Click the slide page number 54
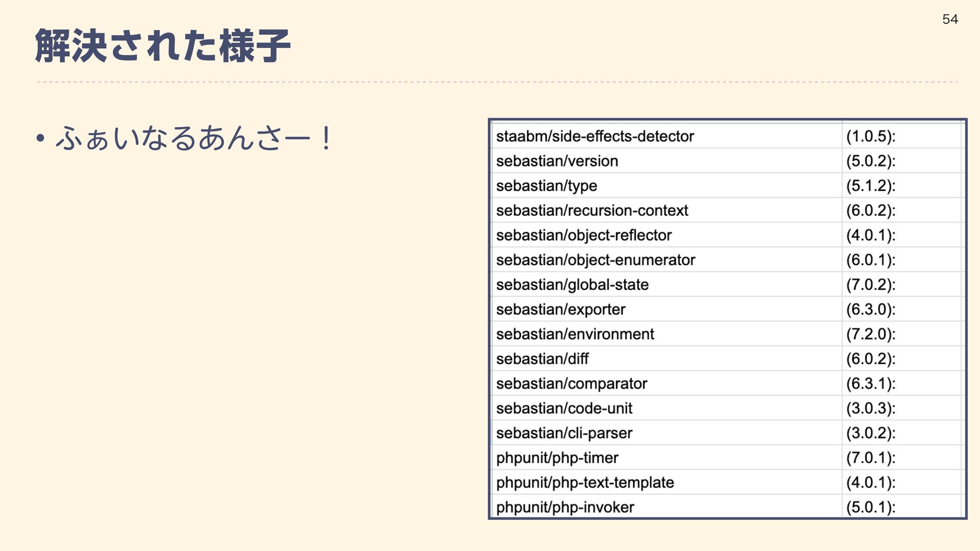Image resolution: width=980 pixels, height=551 pixels. [x=950, y=19]
